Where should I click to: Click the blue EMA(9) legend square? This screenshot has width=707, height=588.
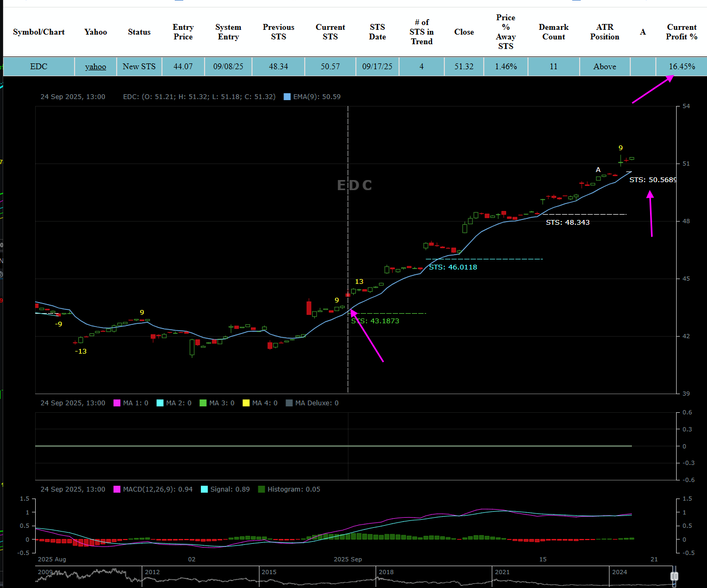click(x=287, y=97)
